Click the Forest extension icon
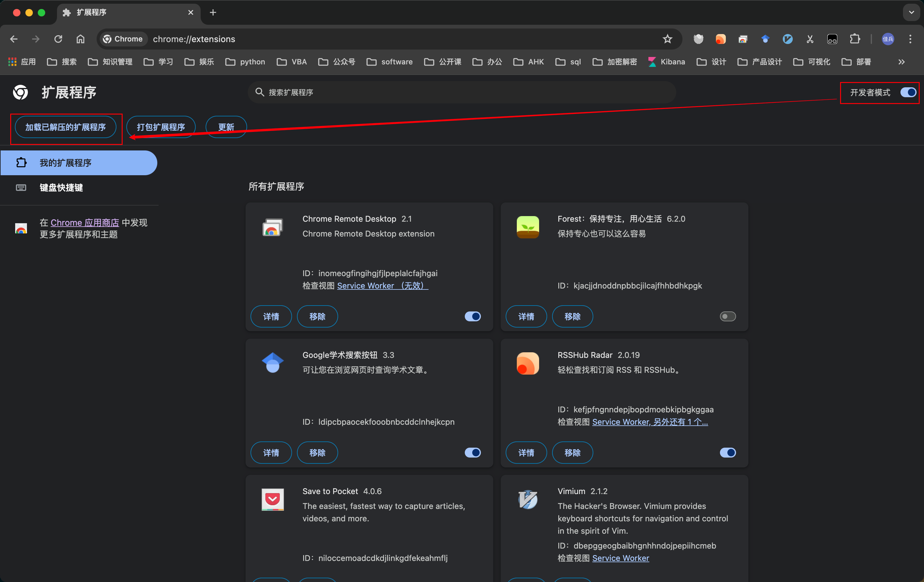 pyautogui.click(x=528, y=227)
